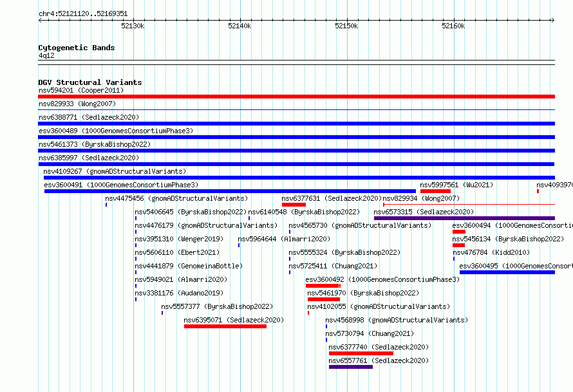
Task: Click nsv4109267 (gnomADStructuralVariants) label
Action: [115, 171]
